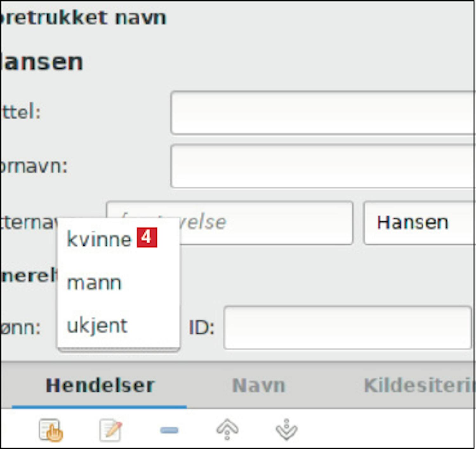Viewport: 476px width, 449px height.
Task: Focus the ID text field
Action: point(347,327)
